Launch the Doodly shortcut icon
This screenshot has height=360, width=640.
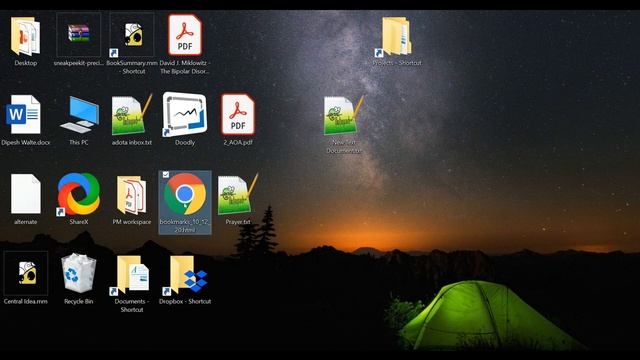[184, 114]
